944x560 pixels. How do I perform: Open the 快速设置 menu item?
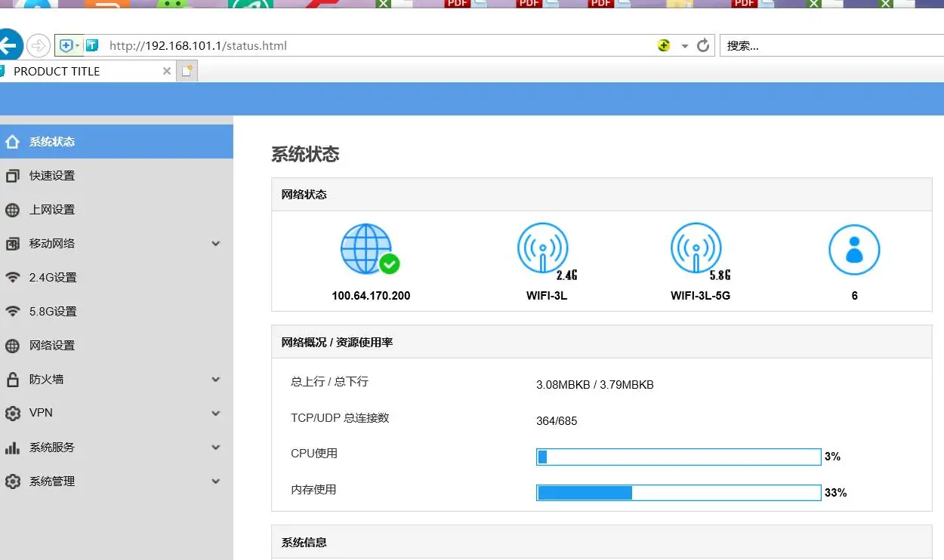[x=116, y=176]
